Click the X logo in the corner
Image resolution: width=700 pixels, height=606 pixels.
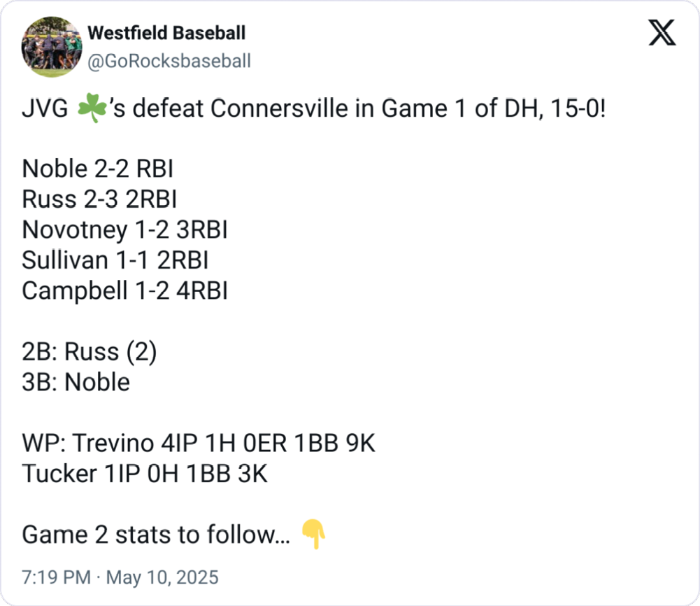(662, 32)
